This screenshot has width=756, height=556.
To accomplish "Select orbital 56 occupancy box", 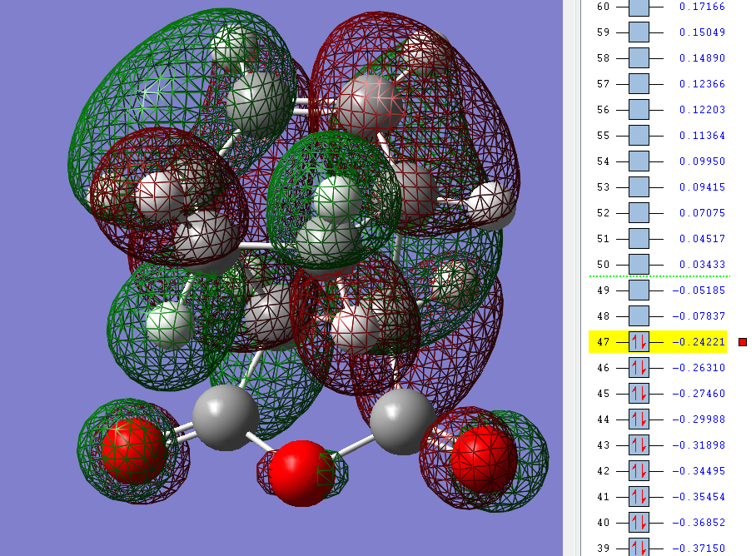I will coord(639,110).
